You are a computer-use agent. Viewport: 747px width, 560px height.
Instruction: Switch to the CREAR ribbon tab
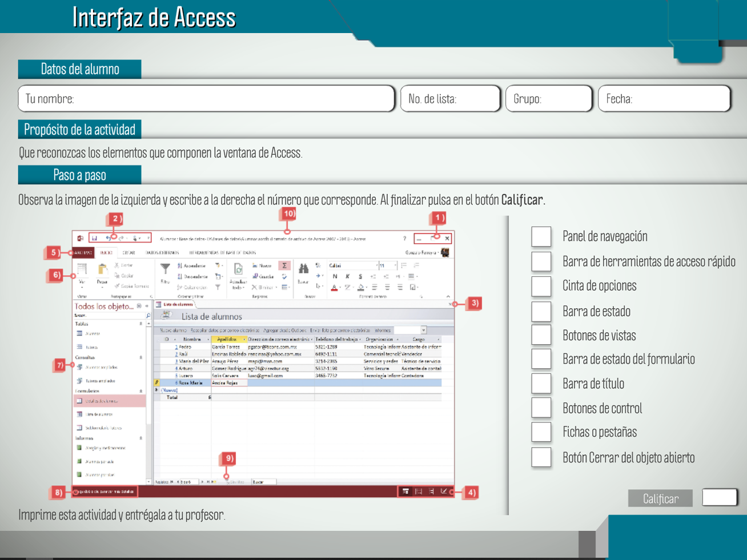tap(129, 252)
